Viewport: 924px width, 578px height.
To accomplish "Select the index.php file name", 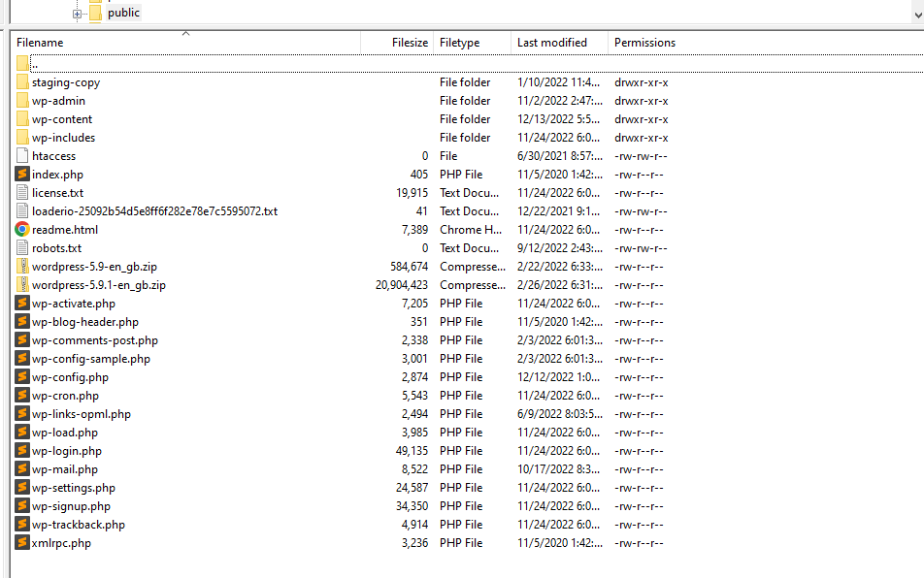I will coord(58,175).
